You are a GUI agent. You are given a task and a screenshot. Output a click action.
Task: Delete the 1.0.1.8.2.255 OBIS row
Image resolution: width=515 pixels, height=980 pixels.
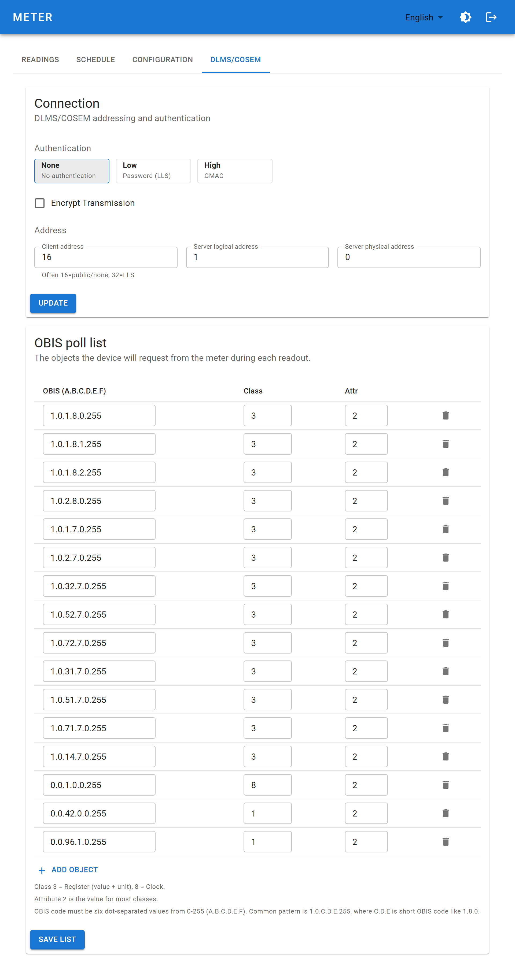tap(446, 472)
